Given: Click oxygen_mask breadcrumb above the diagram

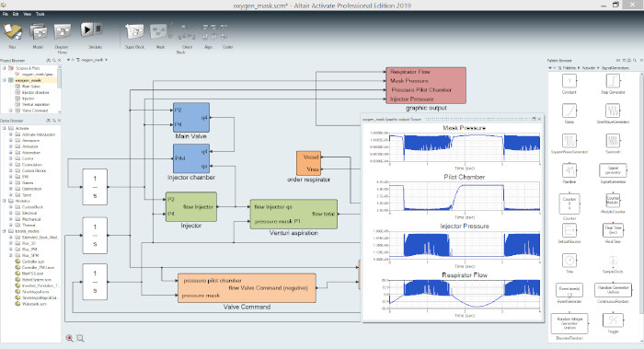Looking at the screenshot, I should (92, 60).
